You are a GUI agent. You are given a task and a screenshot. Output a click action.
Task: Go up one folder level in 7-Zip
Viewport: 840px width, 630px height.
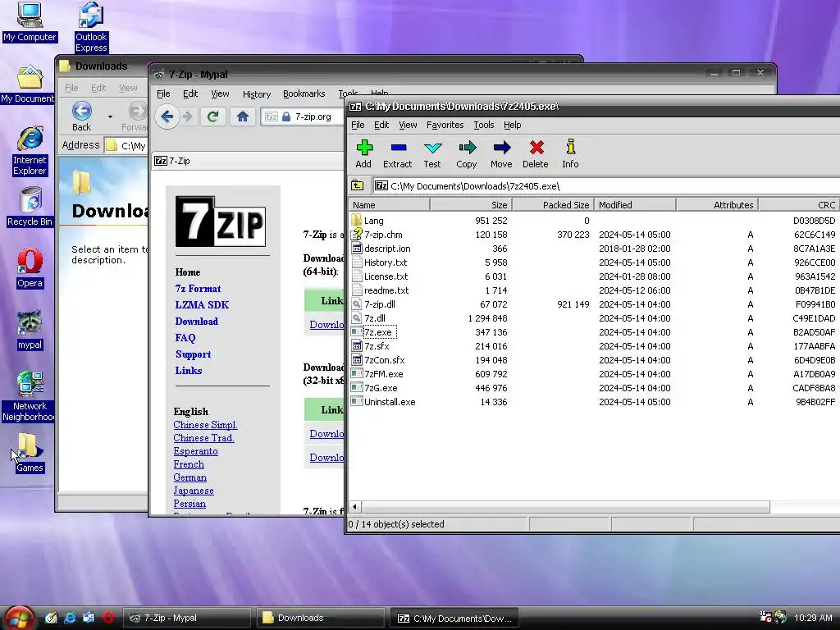(x=358, y=186)
